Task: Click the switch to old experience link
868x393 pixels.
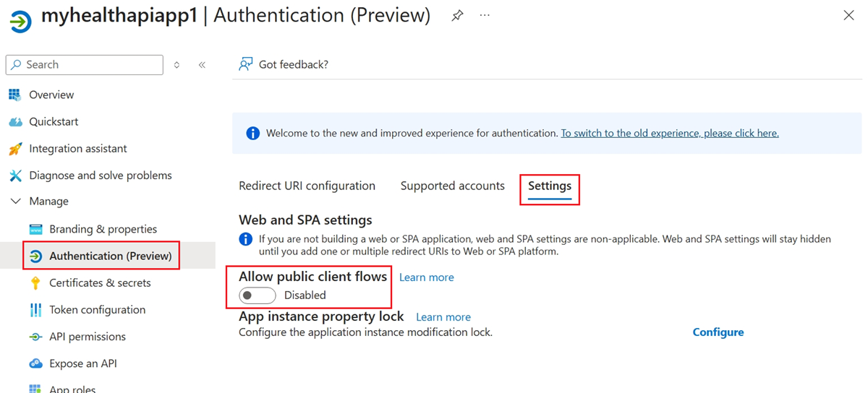Action: (670, 133)
